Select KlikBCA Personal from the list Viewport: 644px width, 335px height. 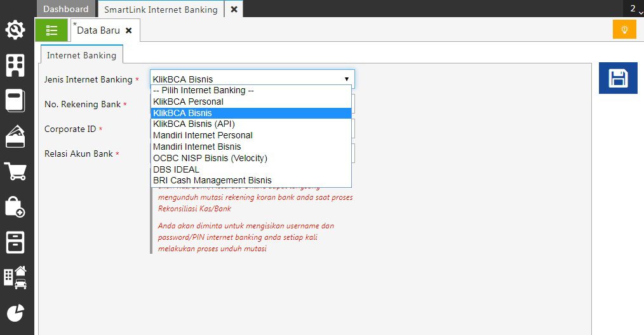pyautogui.click(x=188, y=102)
